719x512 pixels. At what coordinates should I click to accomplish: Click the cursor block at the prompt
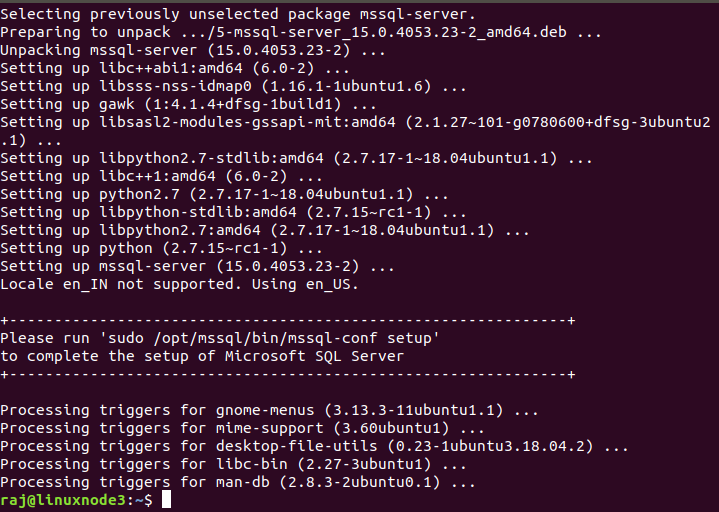166,500
